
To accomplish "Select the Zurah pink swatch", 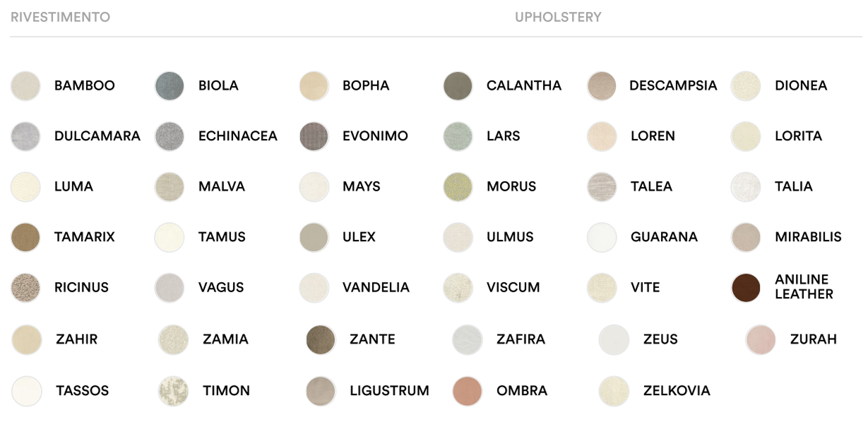I will click(761, 340).
